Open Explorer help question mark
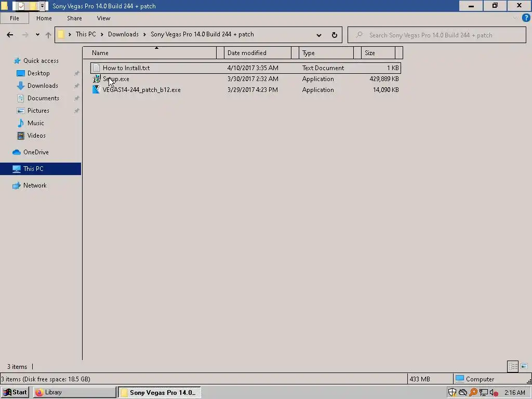 click(x=526, y=18)
